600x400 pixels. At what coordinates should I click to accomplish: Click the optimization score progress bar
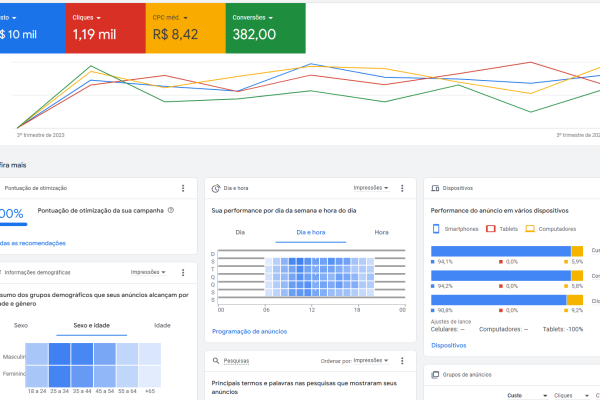tap(13, 224)
